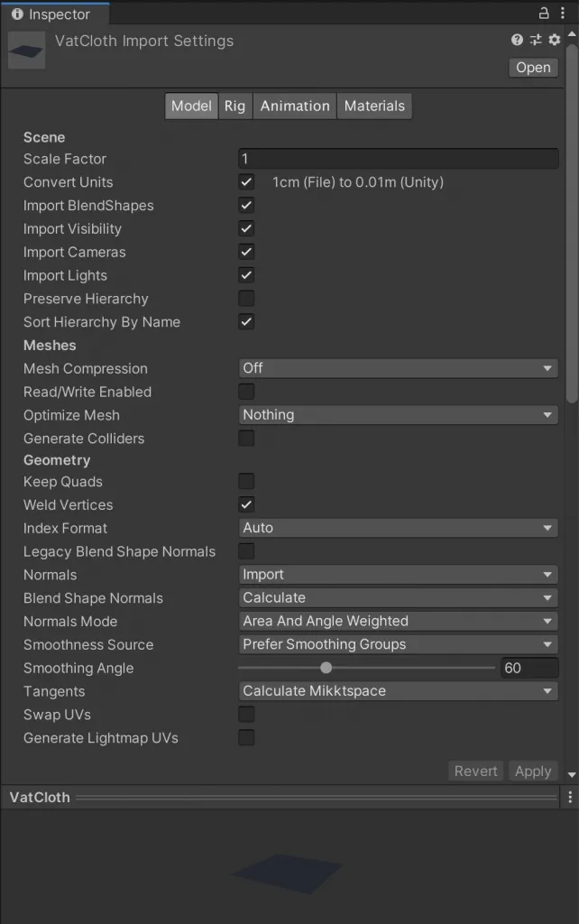Screen dimensions: 579x924
Task: Enable Generate Lightmap UVs
Action: [x=246, y=738]
